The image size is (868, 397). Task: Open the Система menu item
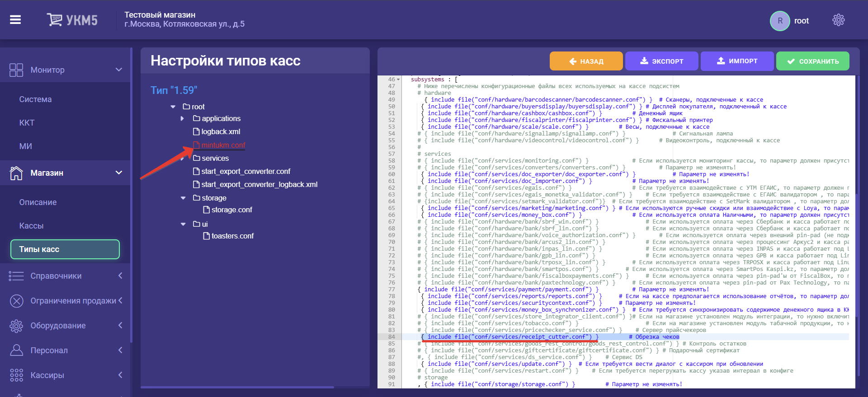tap(35, 99)
